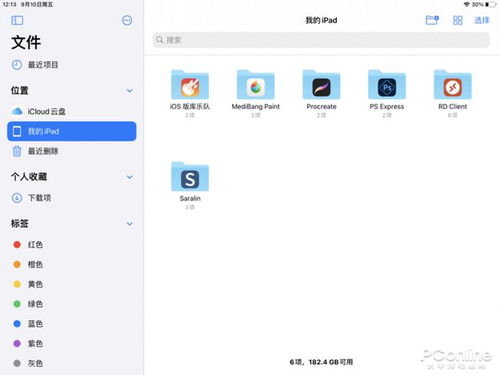Select the 红色 red tag
The image size is (499, 375).
72,245
